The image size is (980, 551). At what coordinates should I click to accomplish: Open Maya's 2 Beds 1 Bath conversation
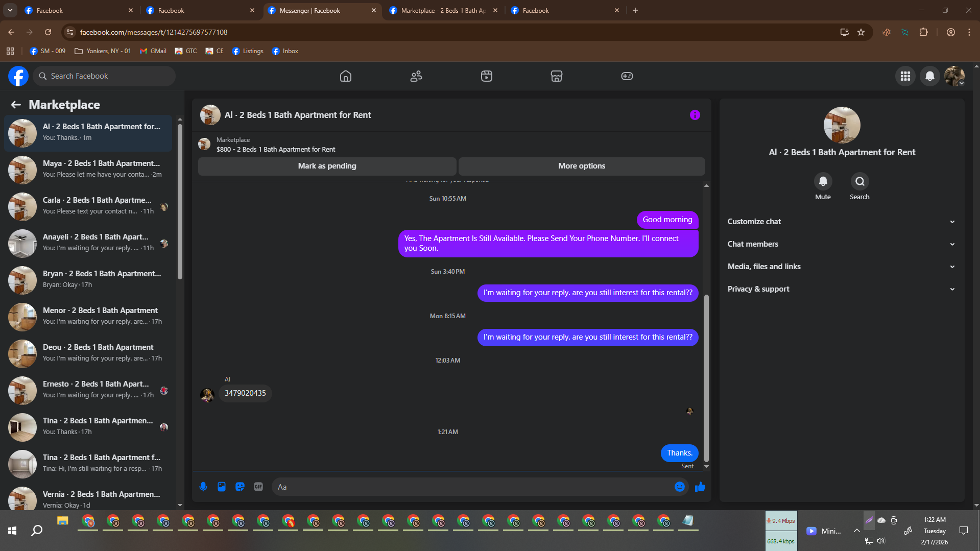click(x=88, y=170)
